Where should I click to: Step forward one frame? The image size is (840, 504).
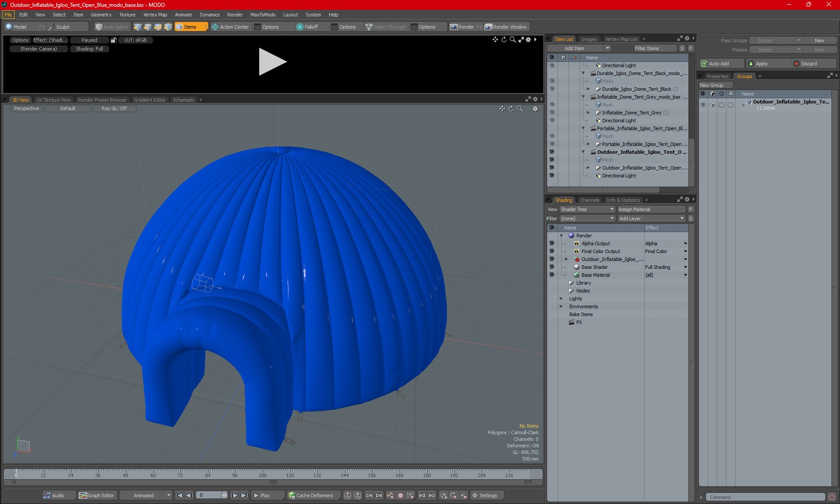[234, 495]
